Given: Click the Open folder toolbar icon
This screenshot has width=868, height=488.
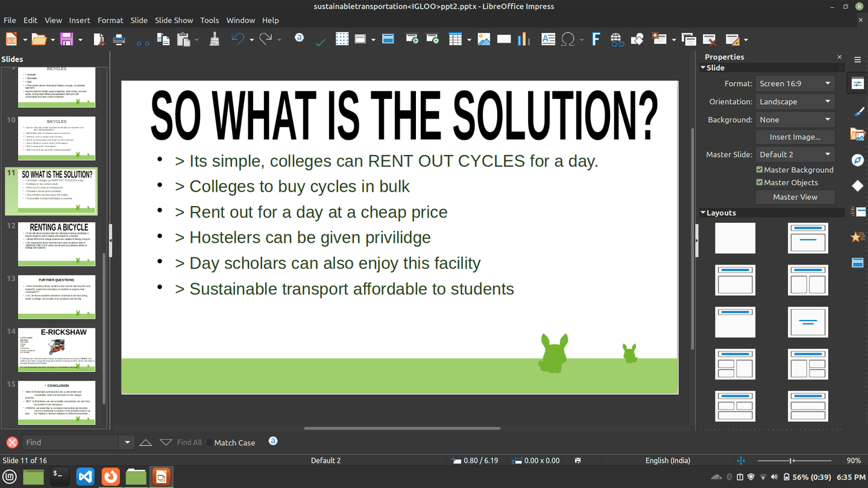Looking at the screenshot, I should pyautogui.click(x=39, y=39).
